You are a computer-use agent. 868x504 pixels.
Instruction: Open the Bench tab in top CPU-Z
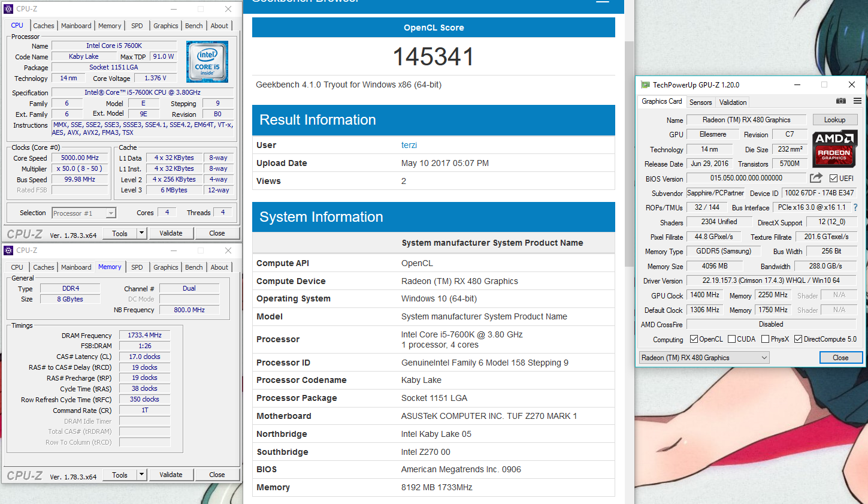tap(193, 26)
